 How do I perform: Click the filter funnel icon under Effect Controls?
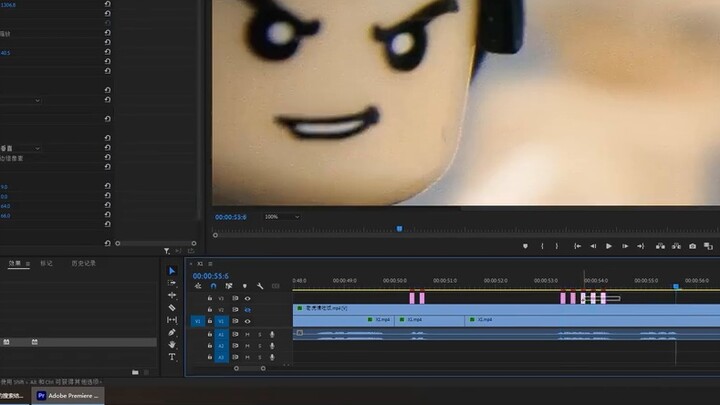tap(167, 251)
